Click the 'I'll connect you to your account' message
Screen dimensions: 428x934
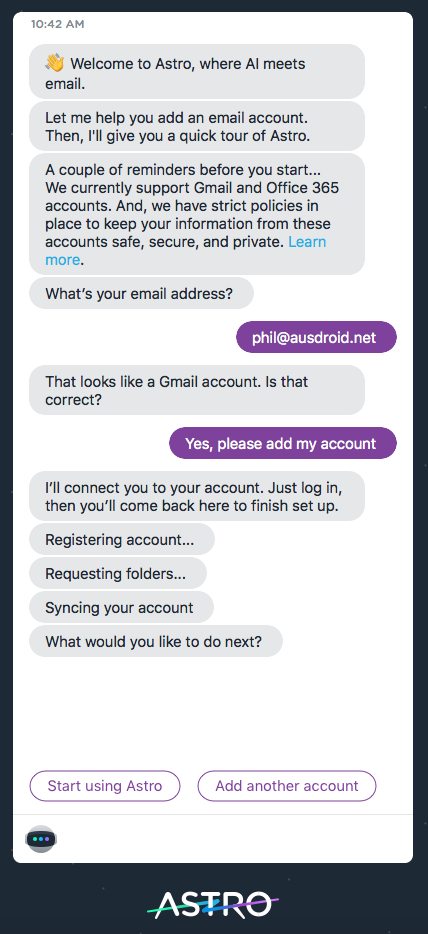197,496
